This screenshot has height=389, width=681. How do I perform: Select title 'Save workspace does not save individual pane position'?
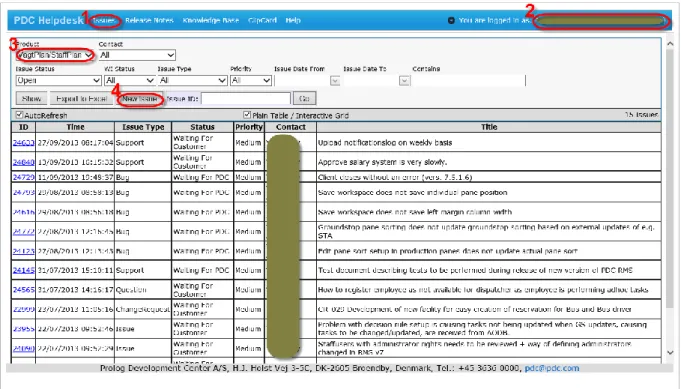412,192
